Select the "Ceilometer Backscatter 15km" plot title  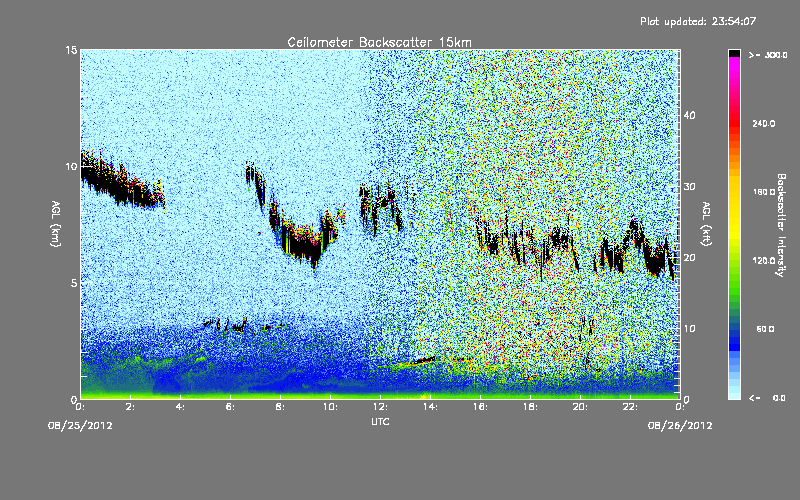click(380, 42)
